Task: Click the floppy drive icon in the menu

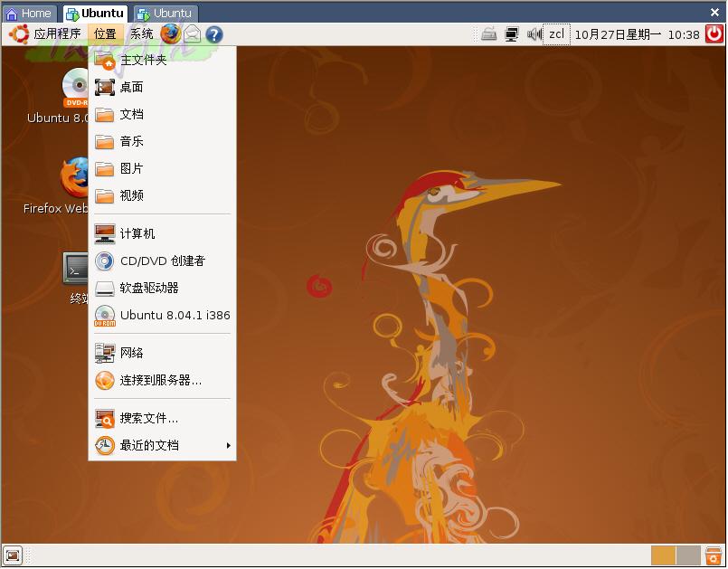Action: click(x=105, y=289)
